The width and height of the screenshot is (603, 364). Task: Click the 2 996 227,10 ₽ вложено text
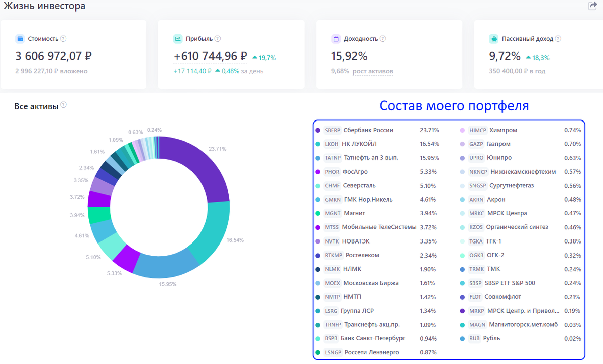click(x=51, y=71)
